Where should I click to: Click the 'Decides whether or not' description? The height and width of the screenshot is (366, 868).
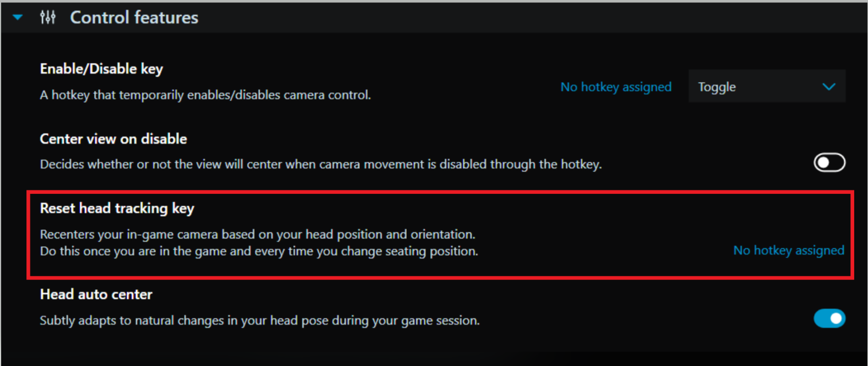321,165
